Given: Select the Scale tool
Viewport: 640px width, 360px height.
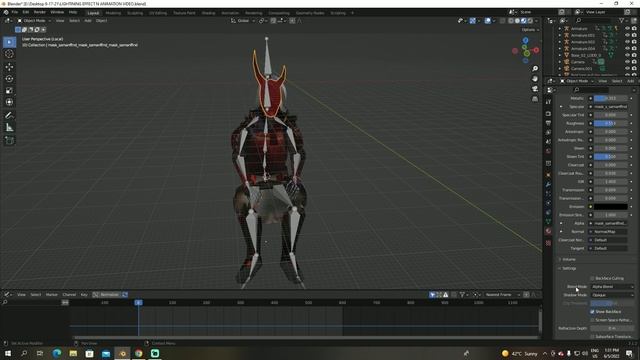Looking at the screenshot, I should tap(9, 90).
